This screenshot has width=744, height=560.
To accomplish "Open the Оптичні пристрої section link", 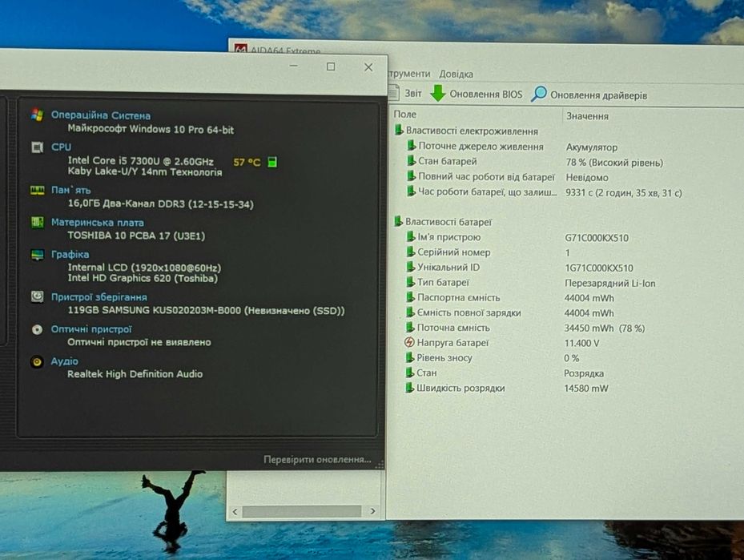I will (x=91, y=329).
